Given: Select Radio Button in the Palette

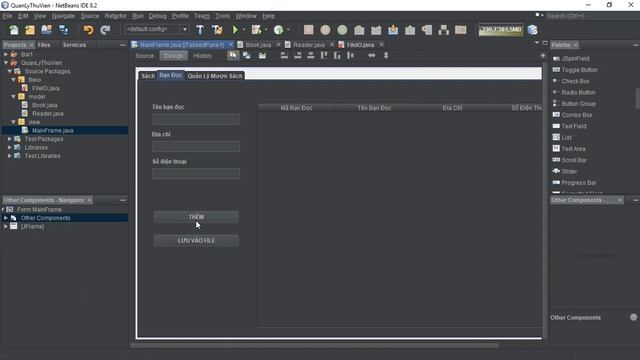Looking at the screenshot, I should (x=578, y=92).
